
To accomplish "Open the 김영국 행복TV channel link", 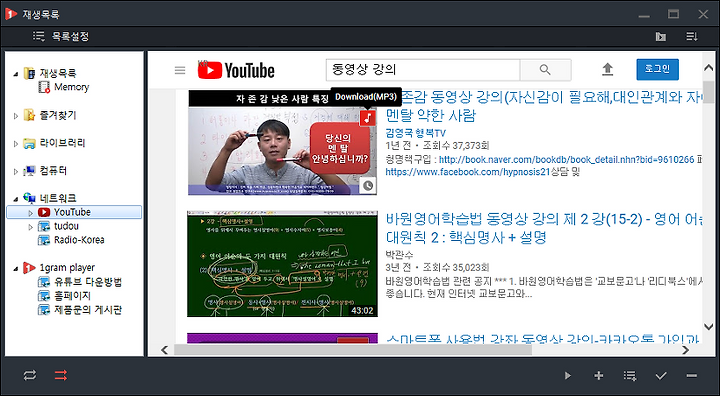I will [x=416, y=133].
